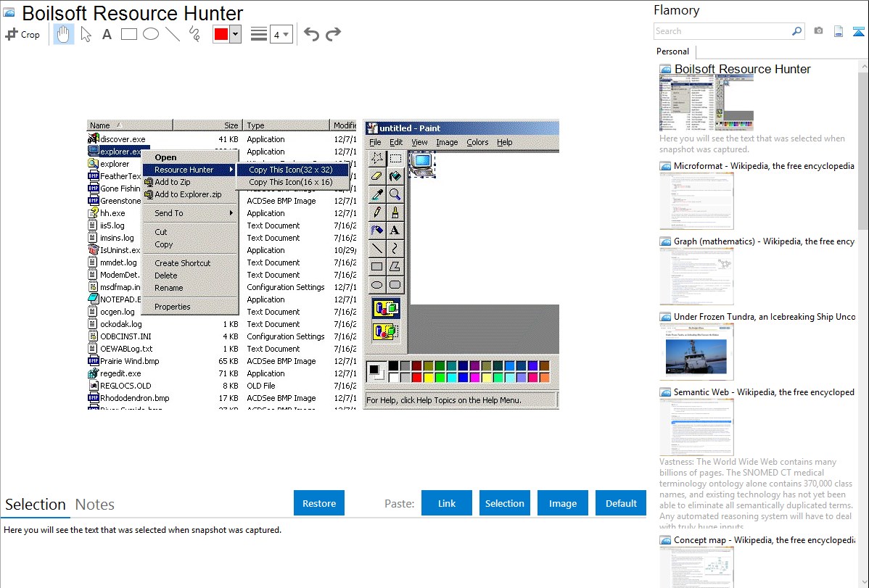
Task: Expand the Resource Hunter submenu arrow
Action: (x=231, y=170)
